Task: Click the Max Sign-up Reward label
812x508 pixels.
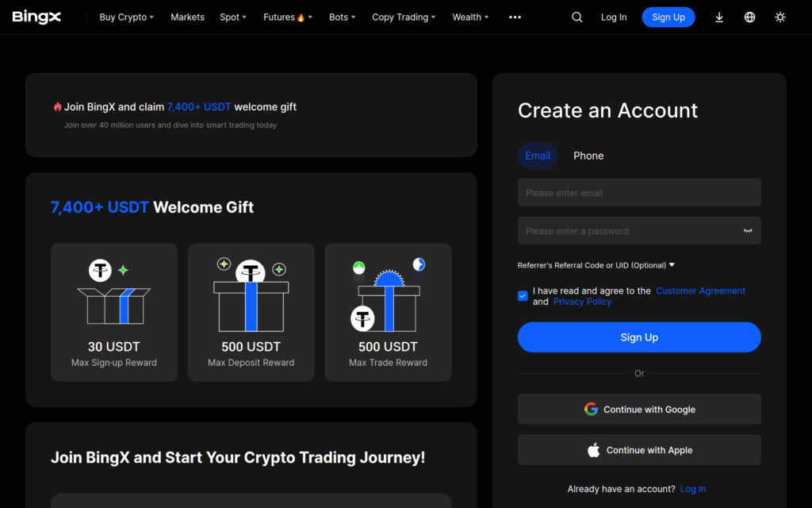Action: (114, 362)
